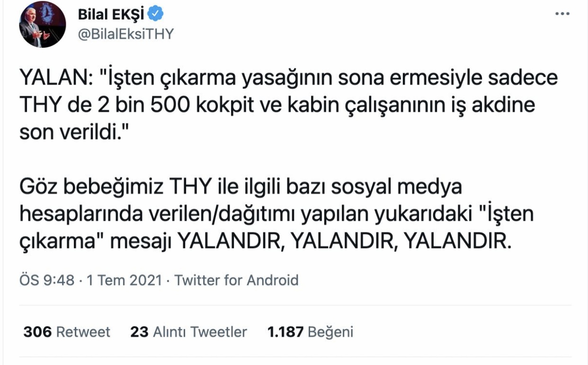
Task: Show the Beğeni likes list
Action: point(330,332)
